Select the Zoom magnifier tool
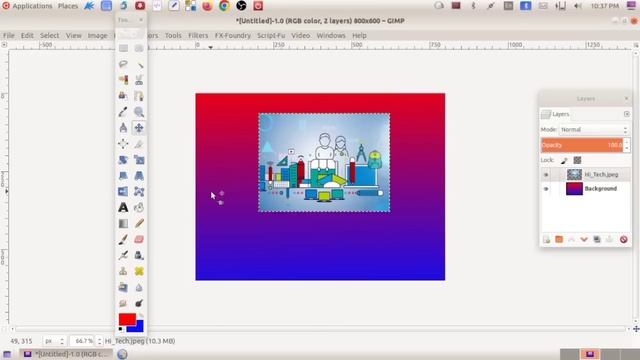640x360 pixels. [139, 112]
